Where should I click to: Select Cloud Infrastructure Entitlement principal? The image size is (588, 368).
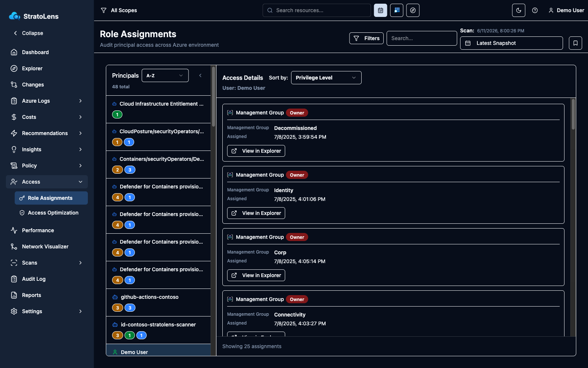[x=158, y=109]
